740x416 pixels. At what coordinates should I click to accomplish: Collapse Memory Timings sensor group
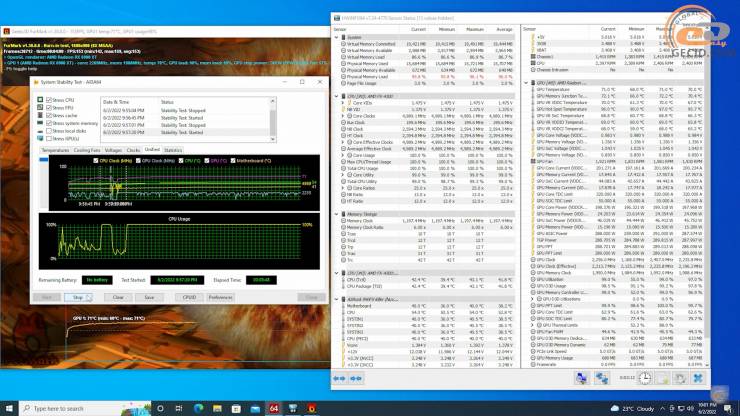pyautogui.click(x=336, y=214)
